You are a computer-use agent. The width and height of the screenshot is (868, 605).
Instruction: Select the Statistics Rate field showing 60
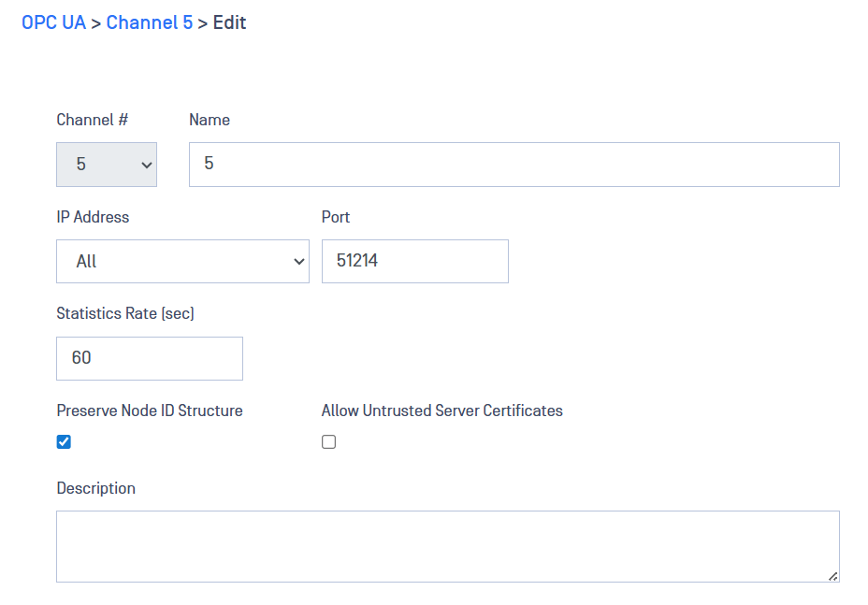pos(150,359)
